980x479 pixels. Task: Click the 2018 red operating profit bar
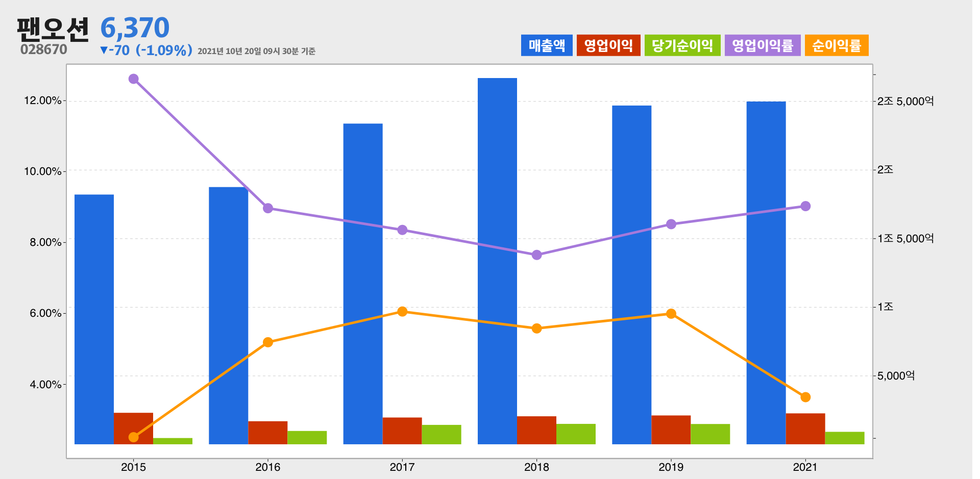pyautogui.click(x=536, y=430)
